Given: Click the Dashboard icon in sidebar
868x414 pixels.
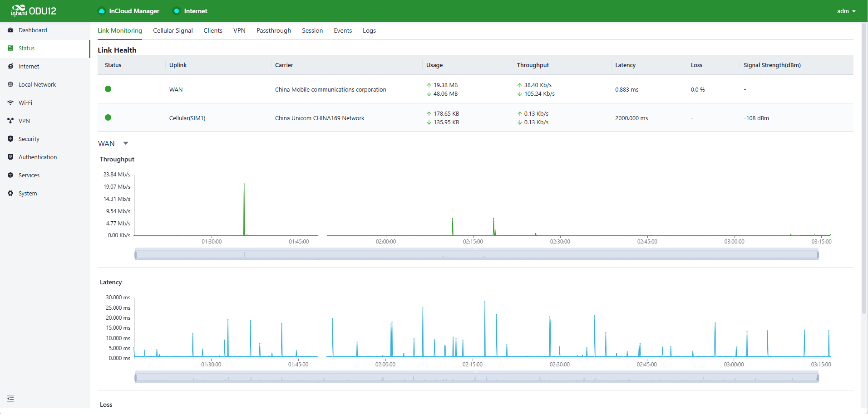Looking at the screenshot, I should pos(10,30).
